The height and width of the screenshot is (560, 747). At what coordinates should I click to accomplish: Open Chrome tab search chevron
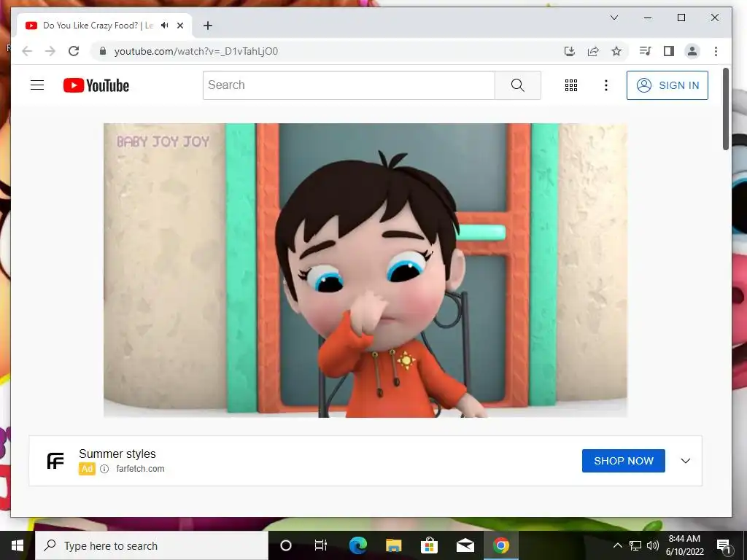click(x=614, y=17)
